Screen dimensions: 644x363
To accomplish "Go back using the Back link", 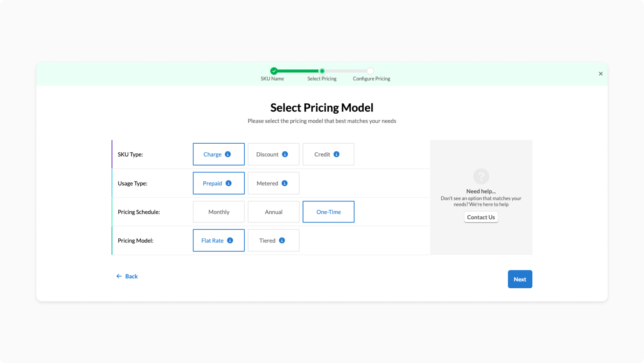I will (127, 276).
